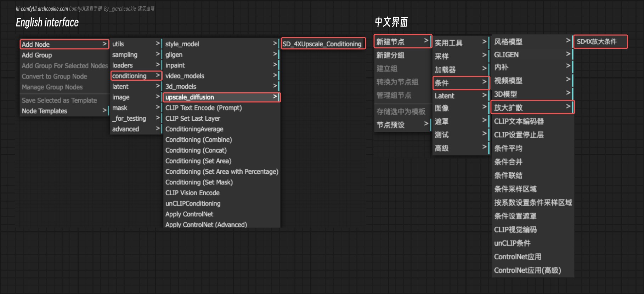644x294 pixels.
Task: Open the 节点预设 submenu
Action: click(x=403, y=125)
